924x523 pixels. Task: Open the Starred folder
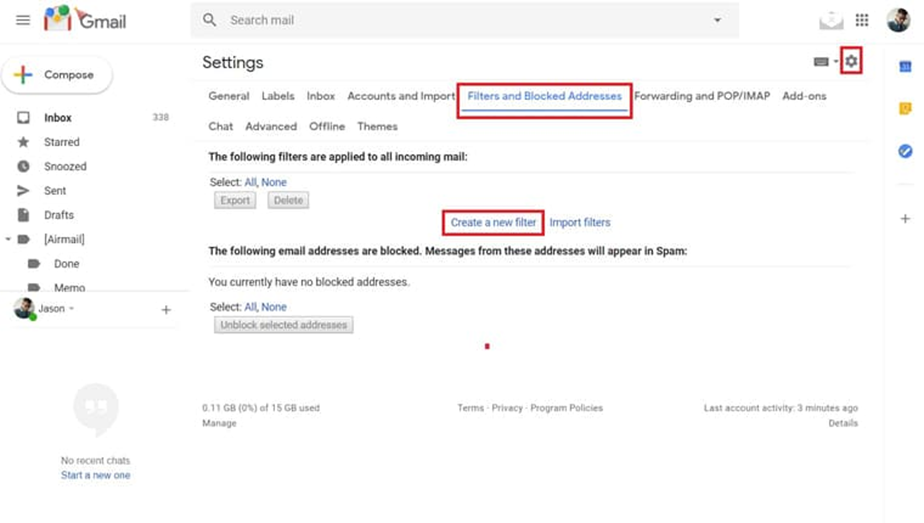[x=61, y=142]
